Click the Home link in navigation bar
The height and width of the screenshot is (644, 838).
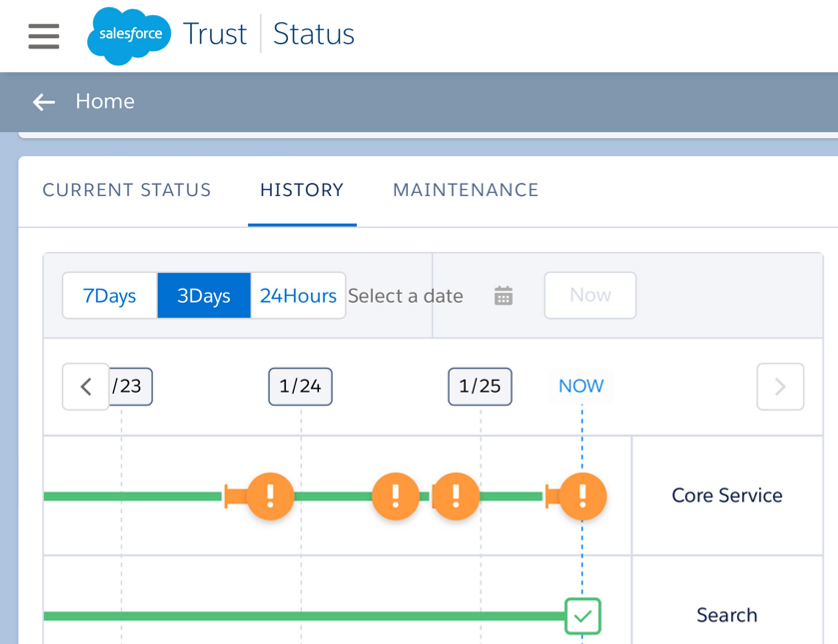(105, 101)
